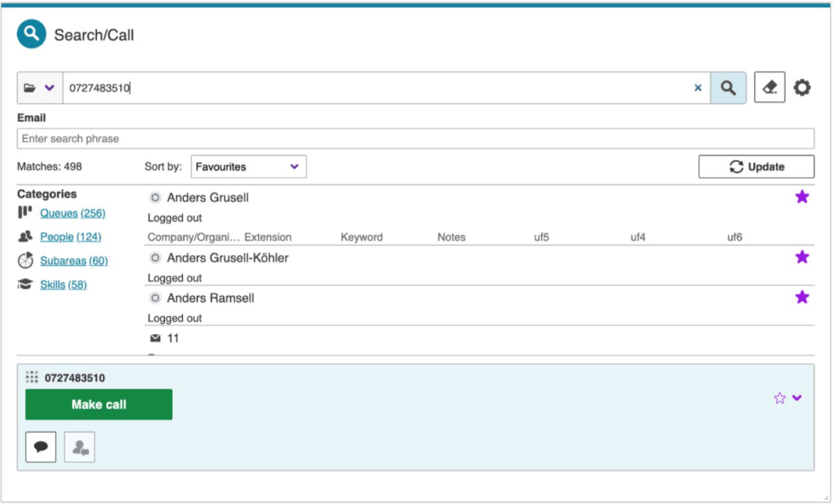Add 0727483510 to favourites via outline star
833x504 pixels.
click(779, 398)
